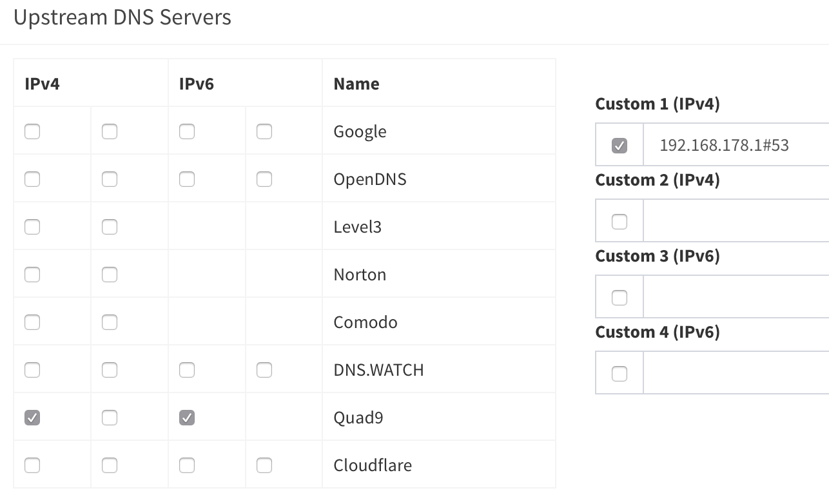Enable the Custom 4 (IPv6) checkbox
829x504 pixels.
(x=619, y=374)
